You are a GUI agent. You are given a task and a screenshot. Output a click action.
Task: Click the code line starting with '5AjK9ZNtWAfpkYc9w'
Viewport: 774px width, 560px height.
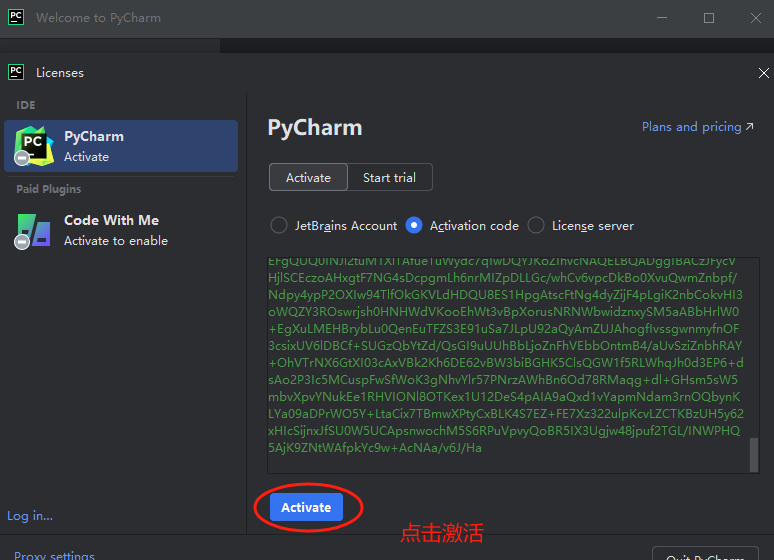tap(375, 448)
